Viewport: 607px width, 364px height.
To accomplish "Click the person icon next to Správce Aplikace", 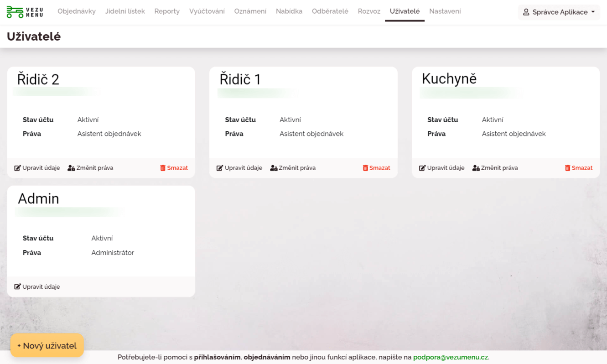I will coord(525,12).
